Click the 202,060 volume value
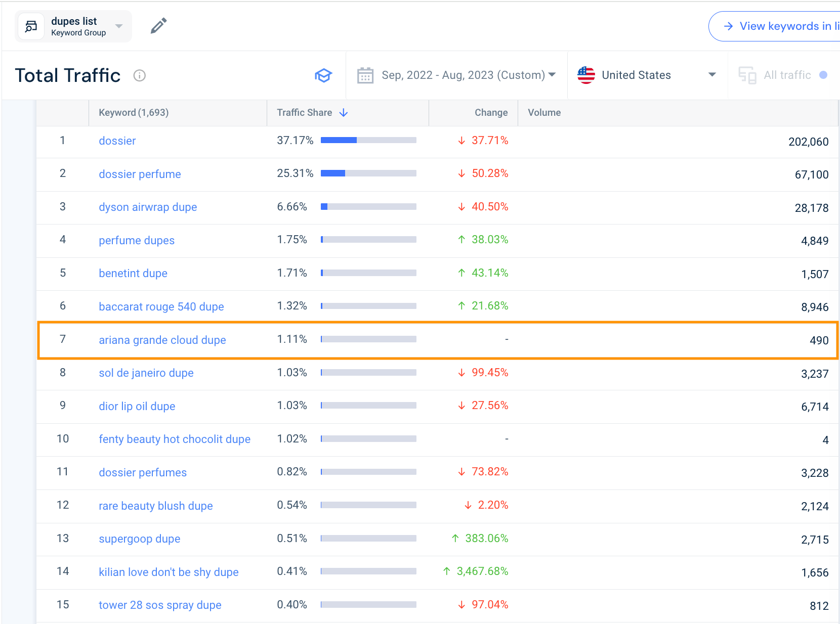The image size is (840, 624). [808, 142]
